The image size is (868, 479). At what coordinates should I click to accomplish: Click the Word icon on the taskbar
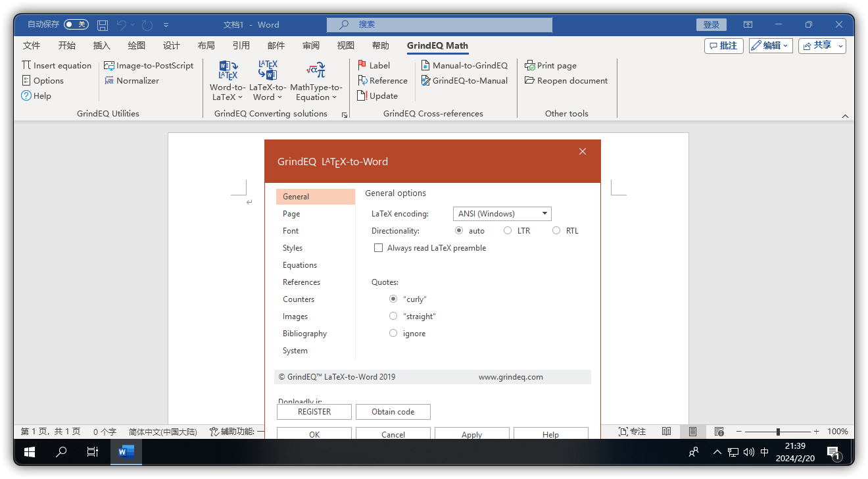click(126, 452)
